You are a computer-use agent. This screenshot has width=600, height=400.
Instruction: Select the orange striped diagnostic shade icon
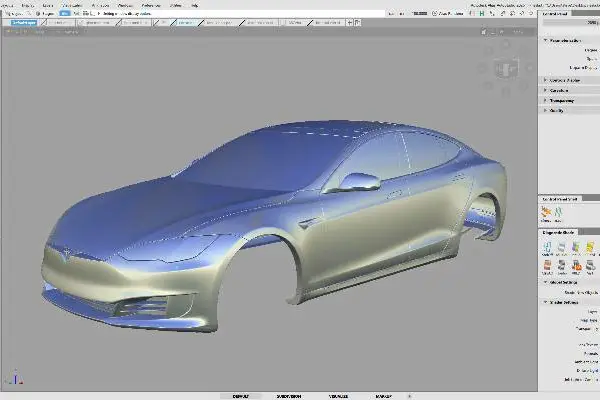[x=548, y=266]
